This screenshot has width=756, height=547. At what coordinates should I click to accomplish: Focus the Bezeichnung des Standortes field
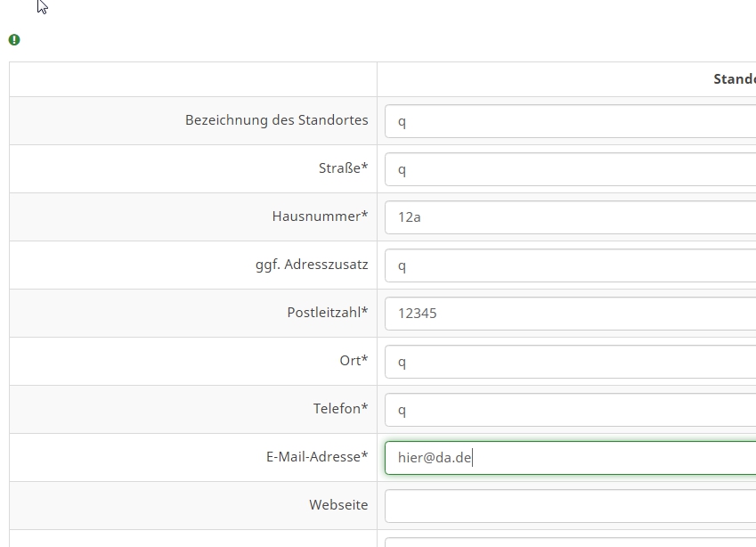pos(571,121)
